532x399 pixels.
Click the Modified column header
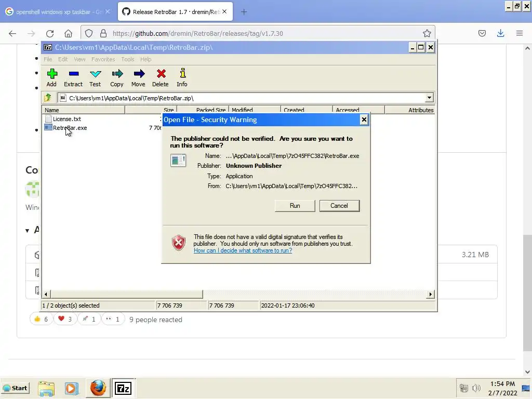pos(255,110)
